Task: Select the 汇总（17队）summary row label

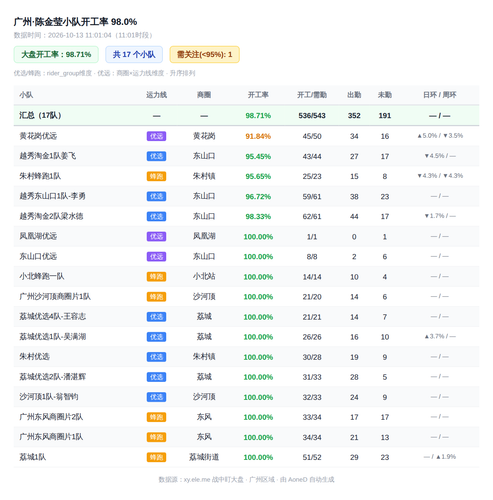Action: pyautogui.click(x=40, y=116)
